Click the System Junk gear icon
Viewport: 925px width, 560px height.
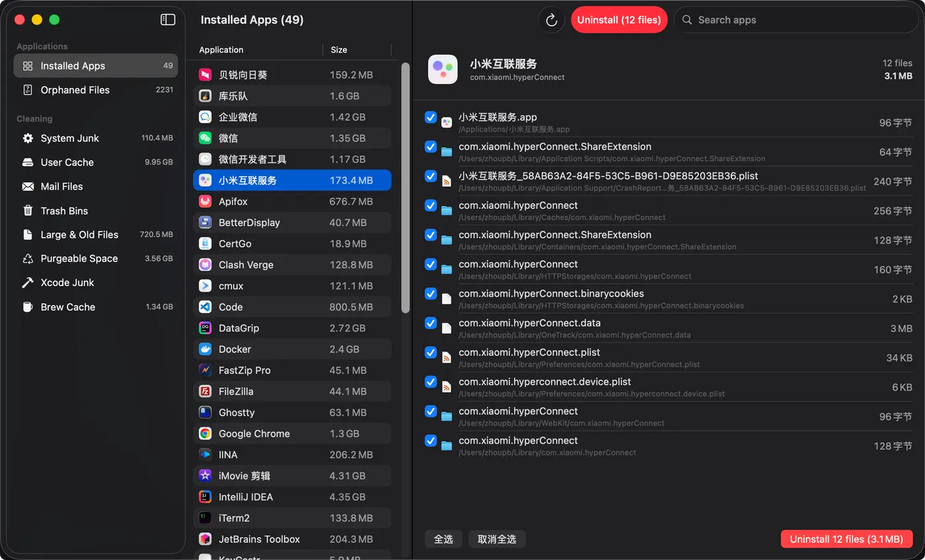(28, 138)
